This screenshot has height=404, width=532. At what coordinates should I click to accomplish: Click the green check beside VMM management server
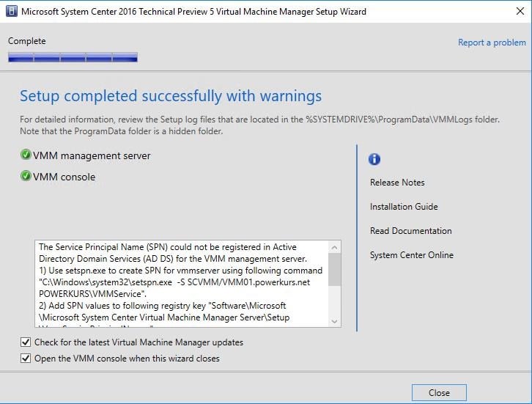pos(26,155)
